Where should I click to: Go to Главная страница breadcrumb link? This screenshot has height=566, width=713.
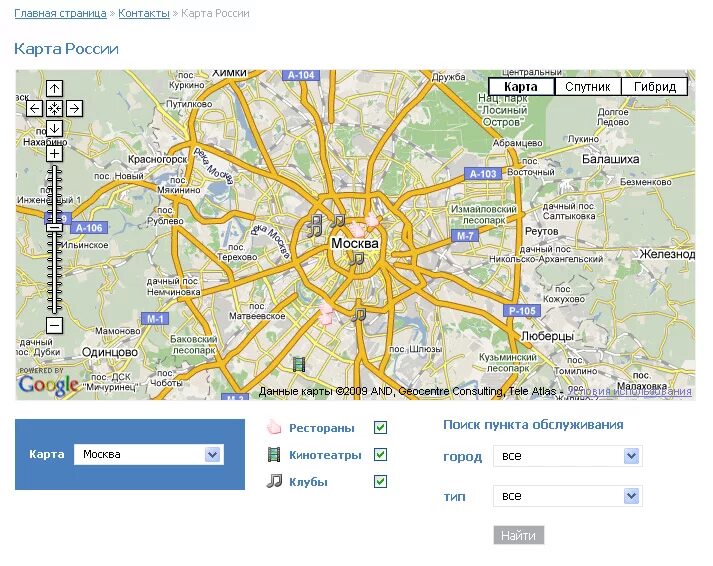coord(60,14)
